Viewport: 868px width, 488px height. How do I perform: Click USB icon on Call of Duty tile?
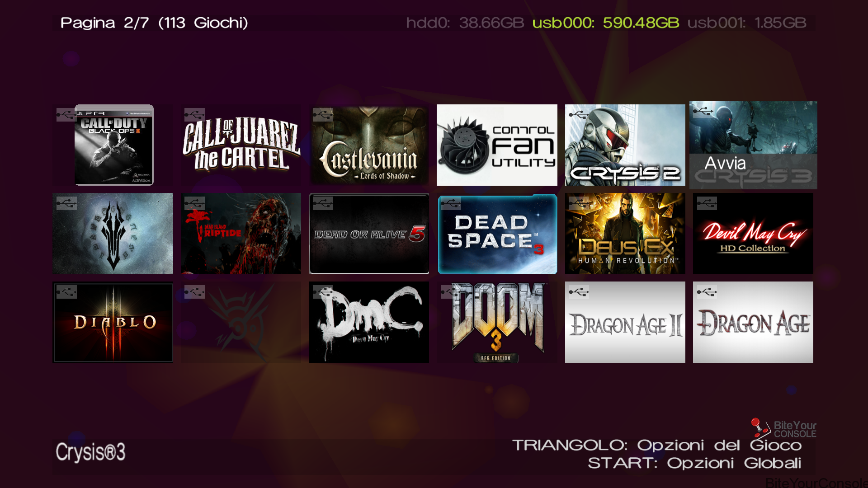tap(66, 115)
